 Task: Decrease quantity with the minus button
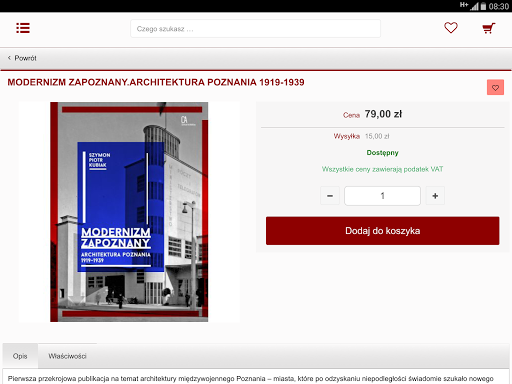click(x=330, y=196)
